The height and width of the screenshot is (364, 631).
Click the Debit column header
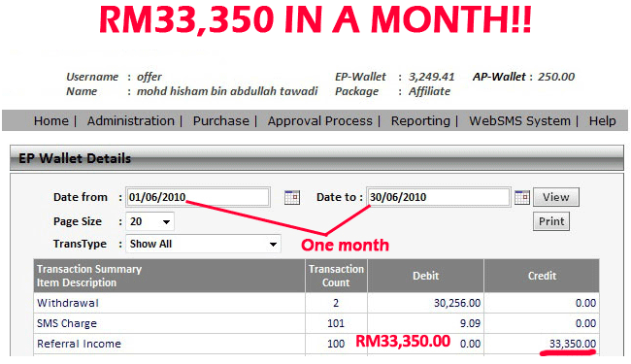click(x=425, y=276)
